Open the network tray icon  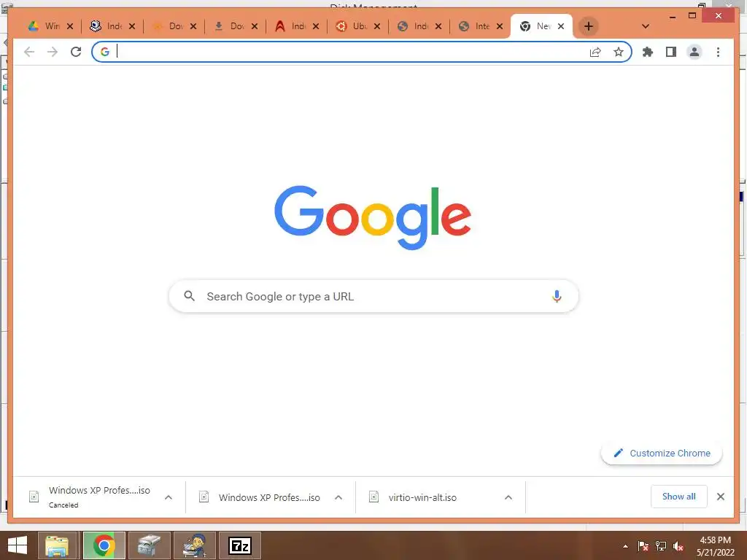(x=661, y=546)
